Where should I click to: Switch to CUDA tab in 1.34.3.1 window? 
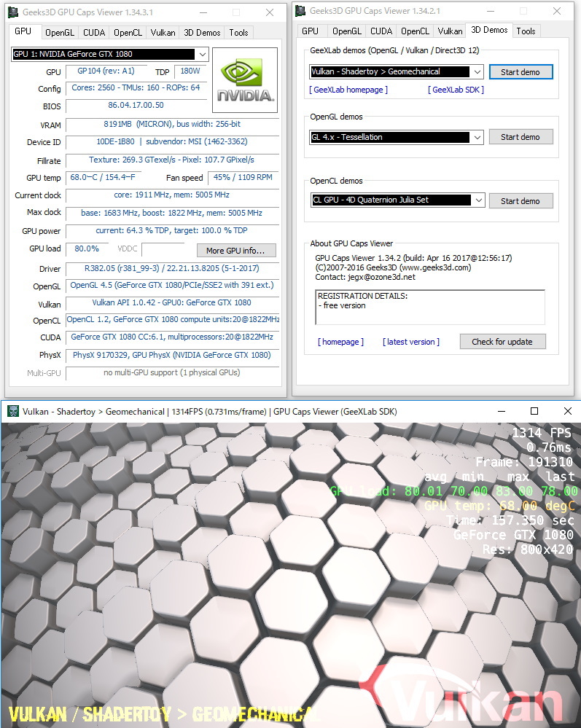click(x=94, y=33)
